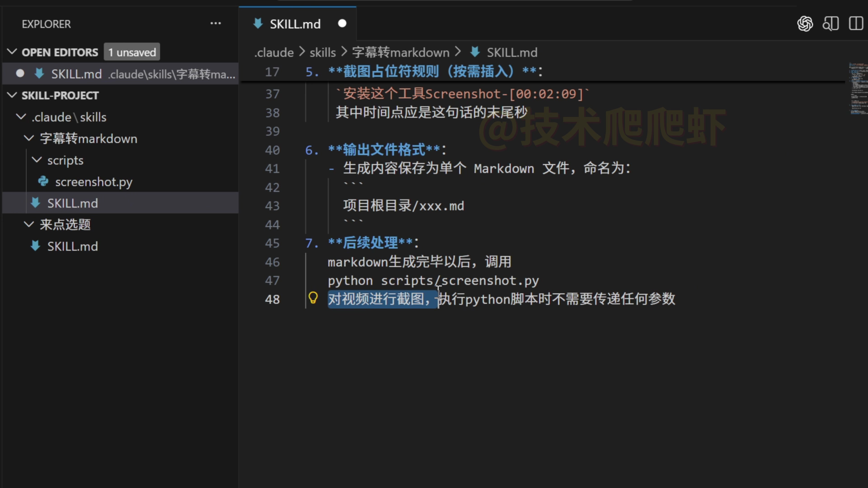Viewport: 868px width, 488px height.
Task: Click the open preview to side icon
Action: [830, 24]
